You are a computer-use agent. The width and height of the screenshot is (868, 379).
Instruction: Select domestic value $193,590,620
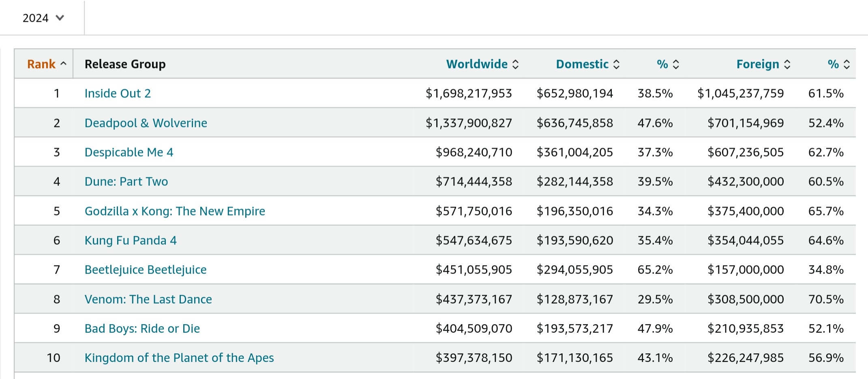tap(575, 240)
